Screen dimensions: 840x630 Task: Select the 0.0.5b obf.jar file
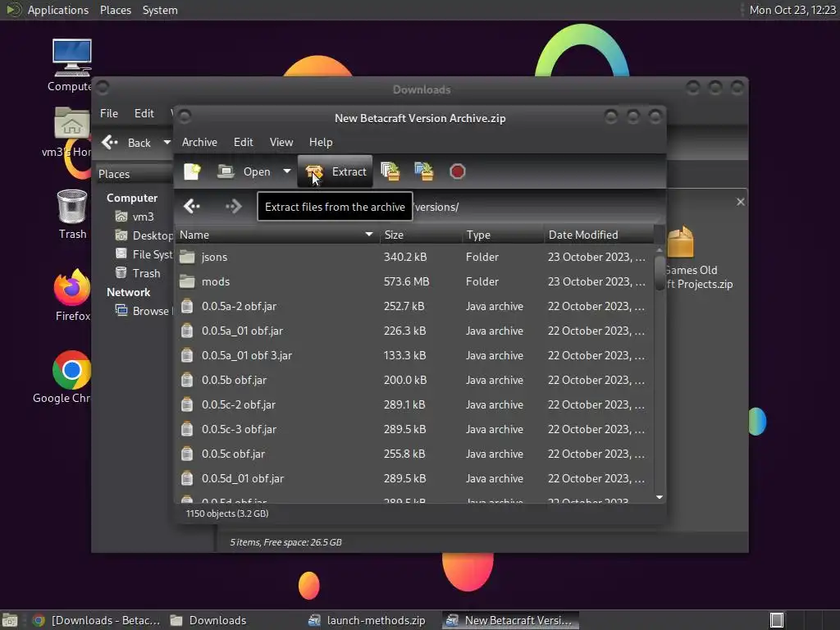point(414,381)
